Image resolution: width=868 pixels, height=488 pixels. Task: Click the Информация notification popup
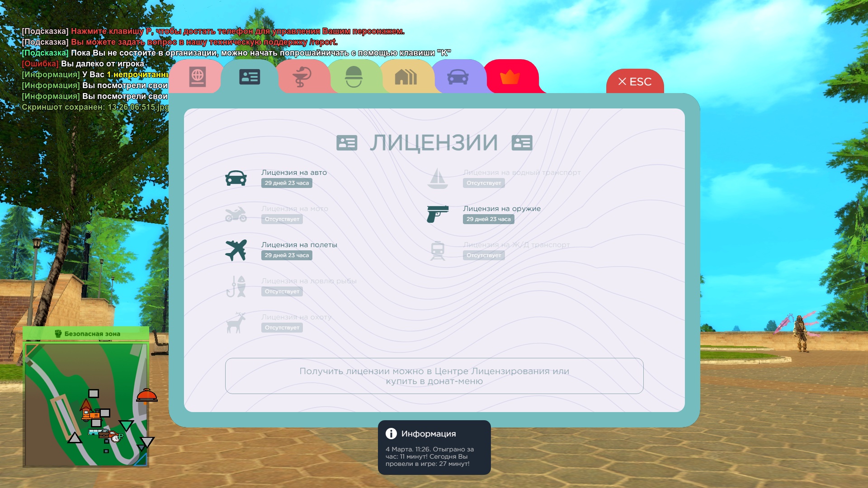click(x=434, y=447)
